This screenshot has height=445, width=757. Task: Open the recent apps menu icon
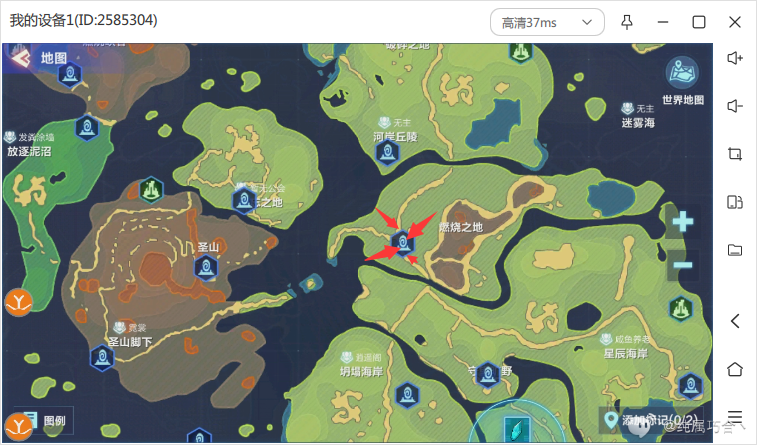pos(735,417)
